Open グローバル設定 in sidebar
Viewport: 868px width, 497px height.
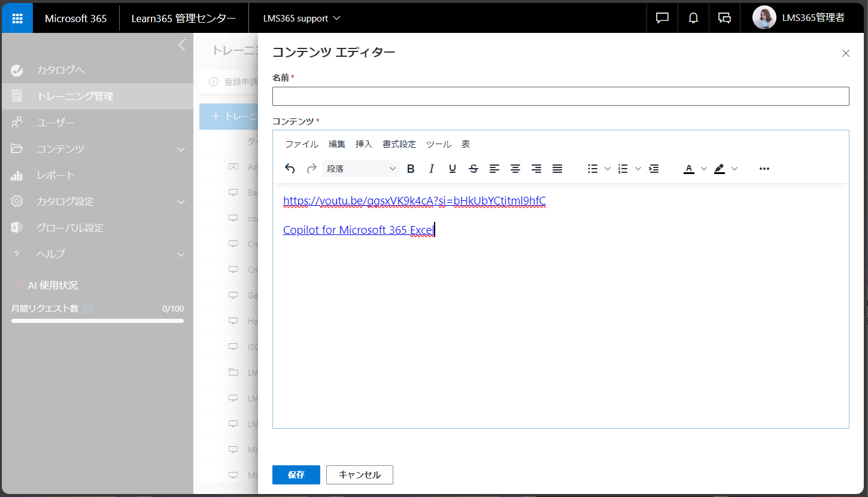coord(96,228)
